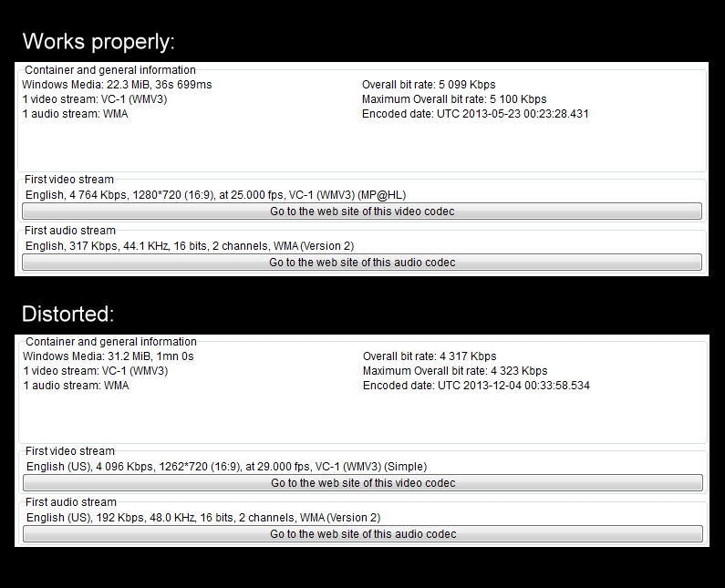This screenshot has width=725, height=588.
Task: Select the 'Distorted:' heading
Action: (67, 314)
